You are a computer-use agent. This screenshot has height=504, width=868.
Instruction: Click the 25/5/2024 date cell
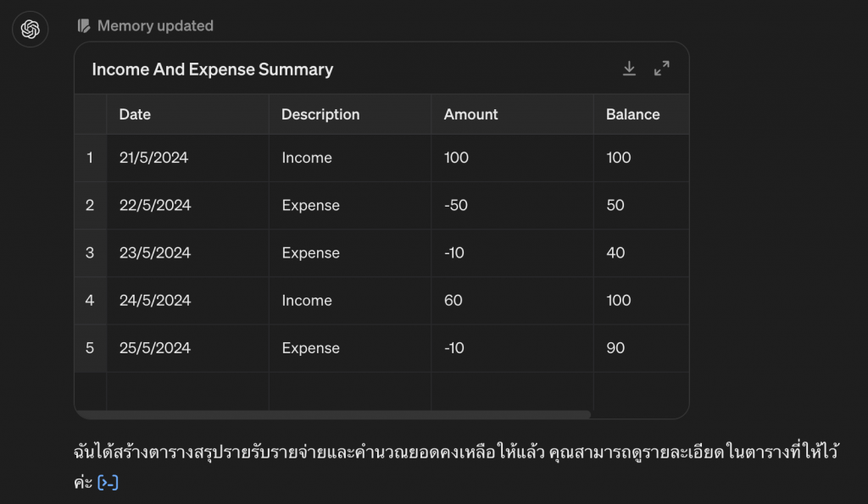click(187, 348)
